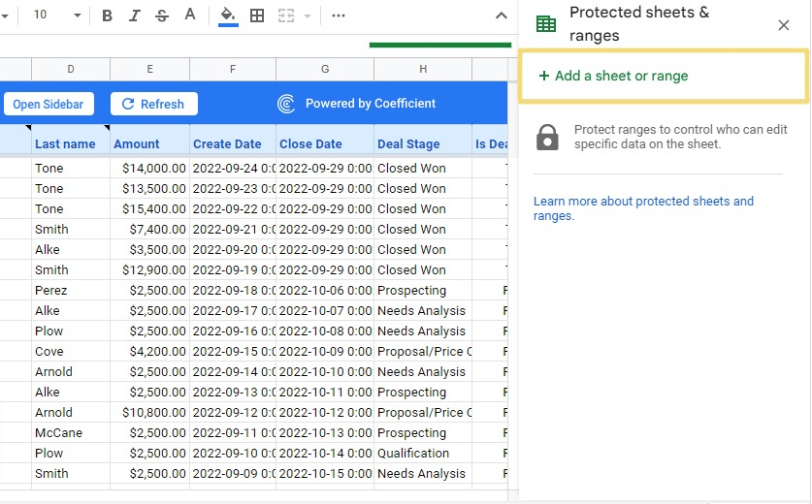
Task: Open the three-dot more toolbar options
Action: pos(338,16)
